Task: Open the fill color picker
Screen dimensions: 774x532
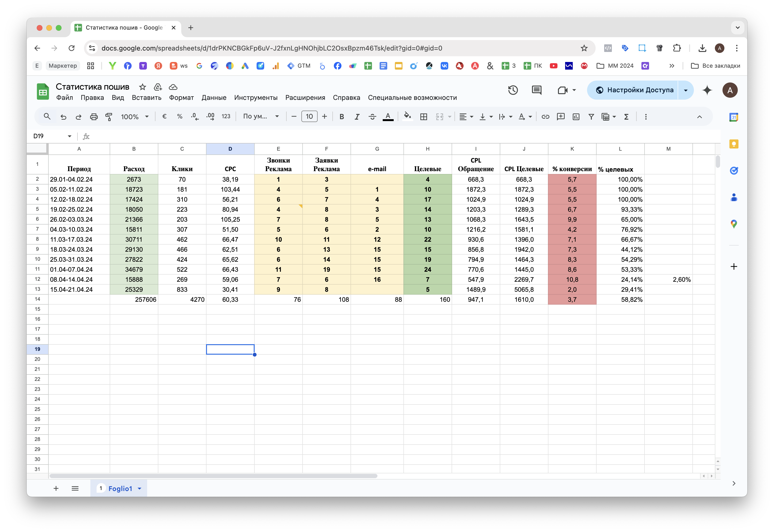Action: tap(407, 117)
